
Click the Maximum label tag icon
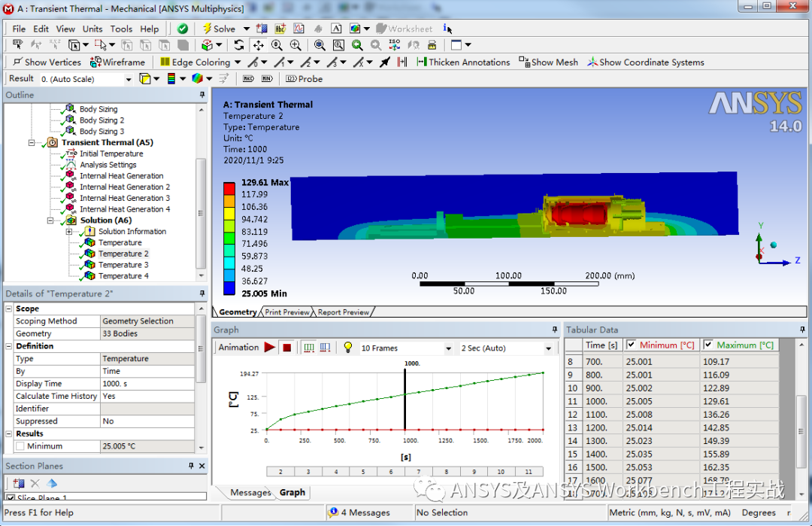click(249, 79)
